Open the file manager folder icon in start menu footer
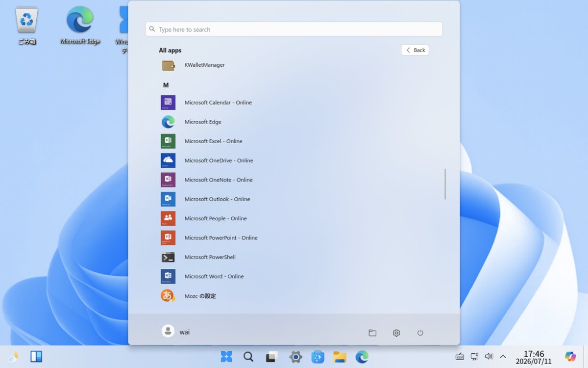 [372, 333]
